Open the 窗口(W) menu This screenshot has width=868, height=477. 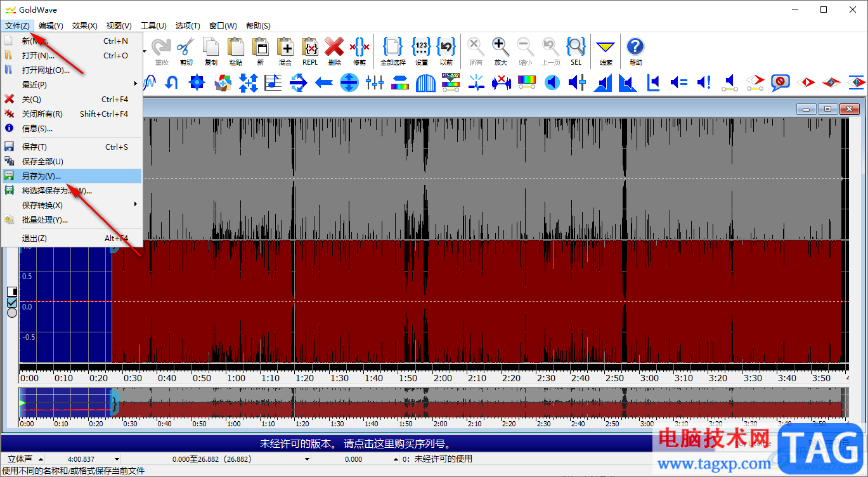click(223, 25)
